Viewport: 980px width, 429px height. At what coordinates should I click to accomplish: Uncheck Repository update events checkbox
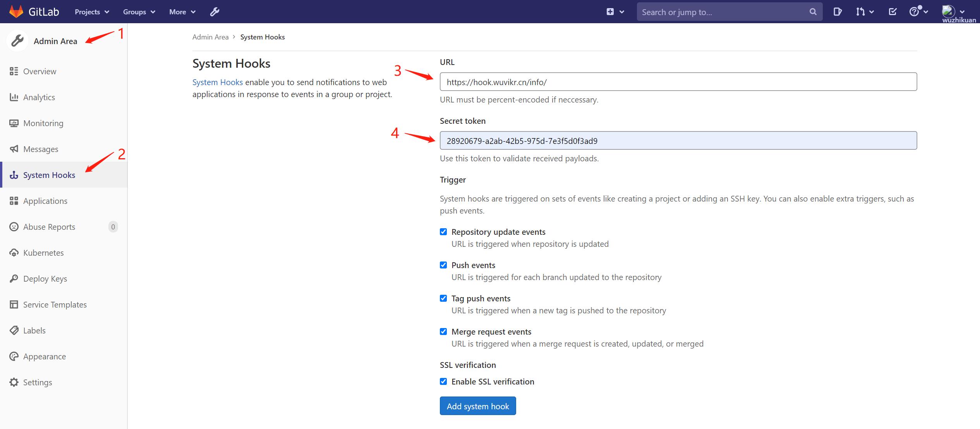coord(443,232)
